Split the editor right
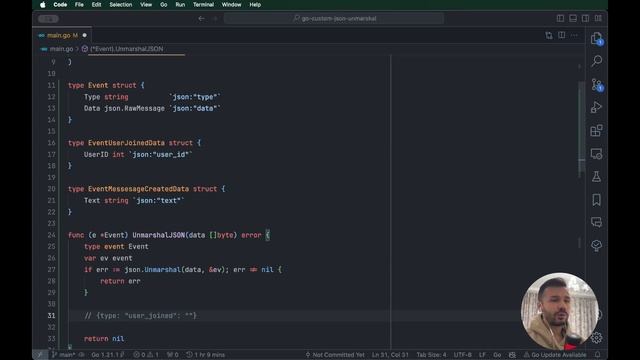Screen dimensions: 640x360 (x=562, y=36)
